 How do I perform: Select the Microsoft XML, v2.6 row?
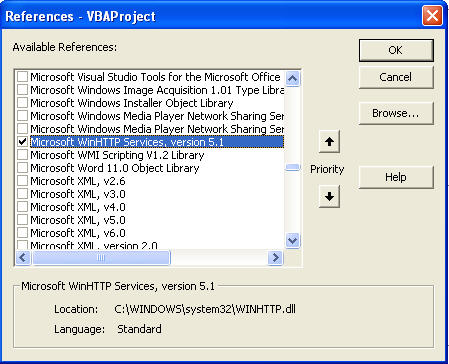(x=78, y=181)
